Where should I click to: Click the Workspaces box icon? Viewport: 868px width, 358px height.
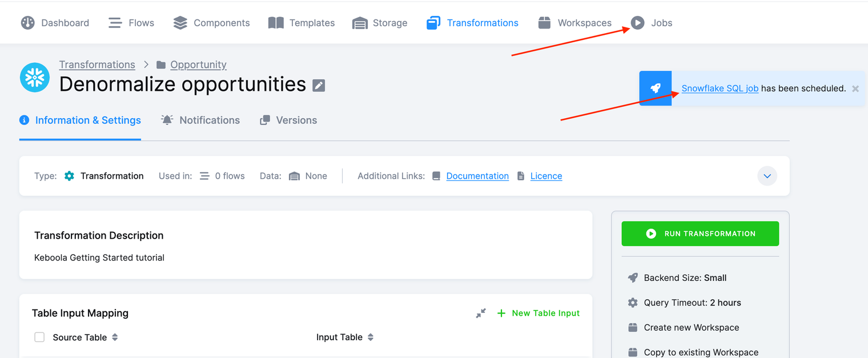pyautogui.click(x=545, y=23)
